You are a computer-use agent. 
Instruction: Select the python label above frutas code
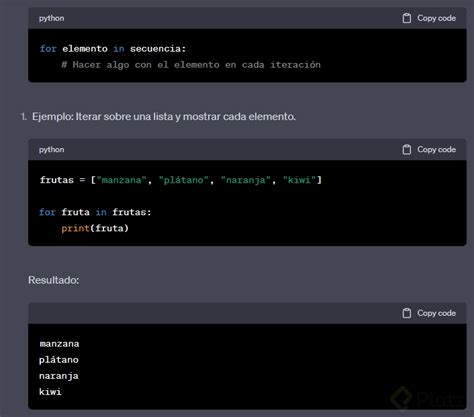[x=52, y=150]
